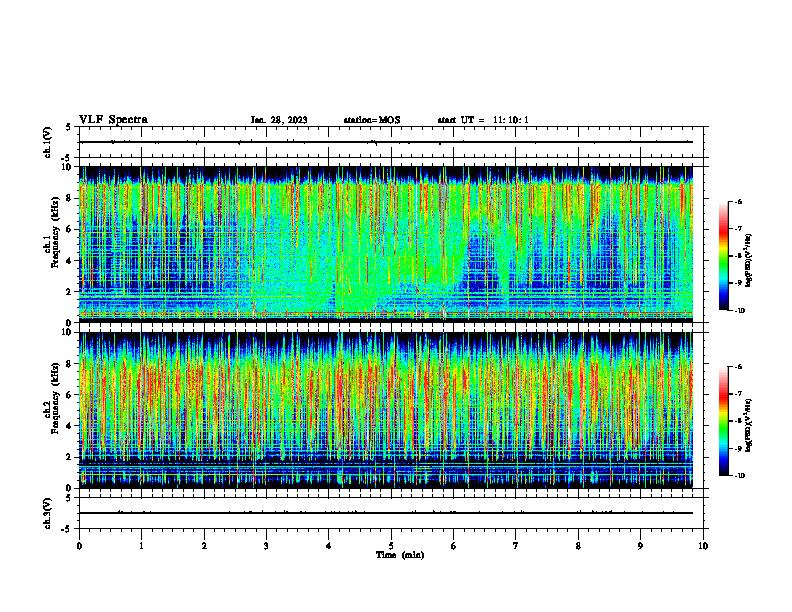Click the ch.1 colorbar log(PSD) units label
Screen dimensions: 792x612
[x=749, y=261]
